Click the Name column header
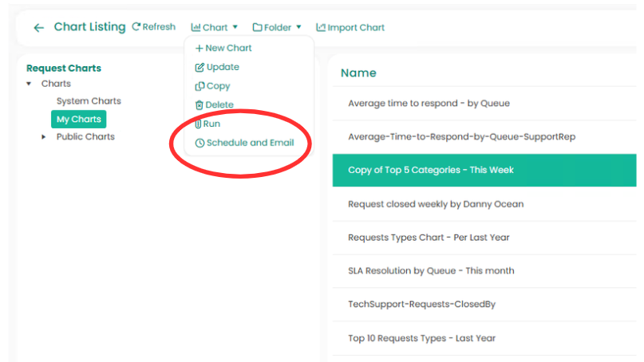Viewport: 644px width, 362px height. click(358, 73)
